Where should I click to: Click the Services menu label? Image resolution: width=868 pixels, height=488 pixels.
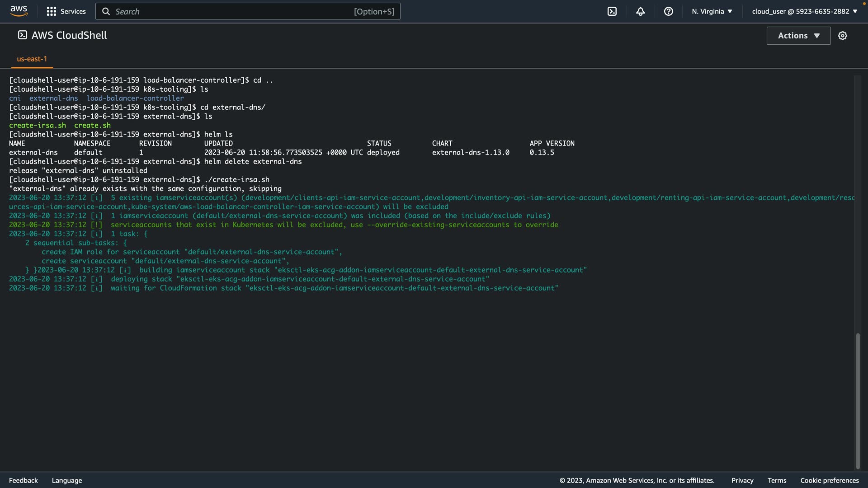tap(73, 11)
